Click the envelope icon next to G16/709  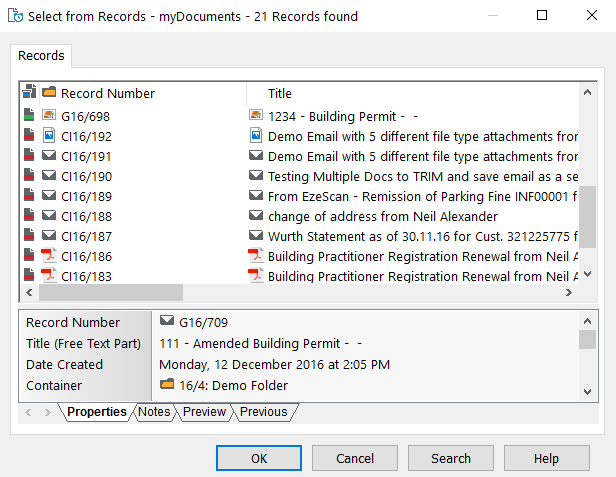[x=167, y=322]
